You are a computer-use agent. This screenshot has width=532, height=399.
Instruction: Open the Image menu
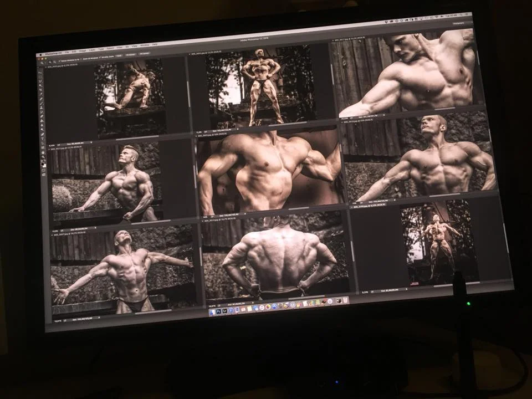(x=81, y=51)
